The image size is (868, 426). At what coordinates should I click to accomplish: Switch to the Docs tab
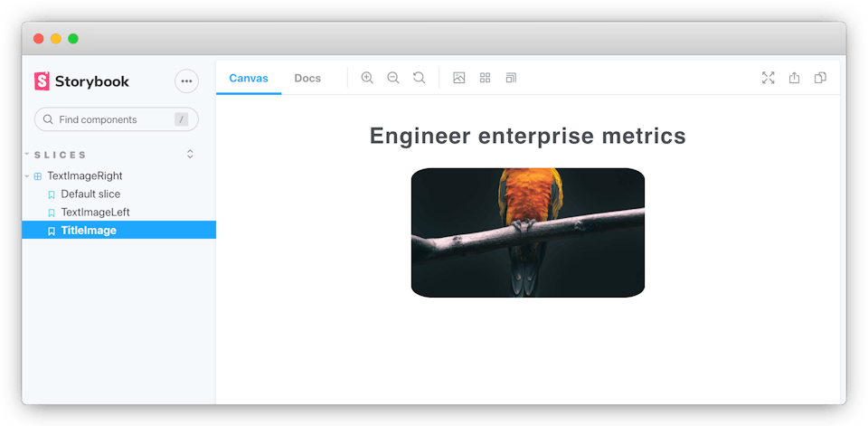(x=307, y=78)
